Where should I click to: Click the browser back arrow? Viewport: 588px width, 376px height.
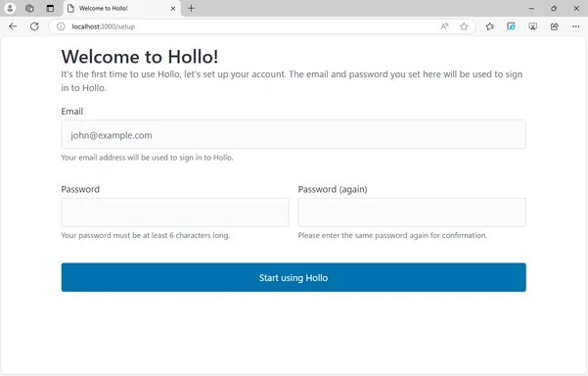click(x=13, y=26)
